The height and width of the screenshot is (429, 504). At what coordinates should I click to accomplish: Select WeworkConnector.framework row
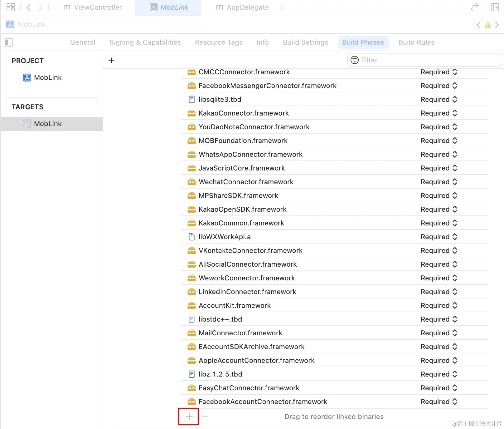click(x=334, y=278)
